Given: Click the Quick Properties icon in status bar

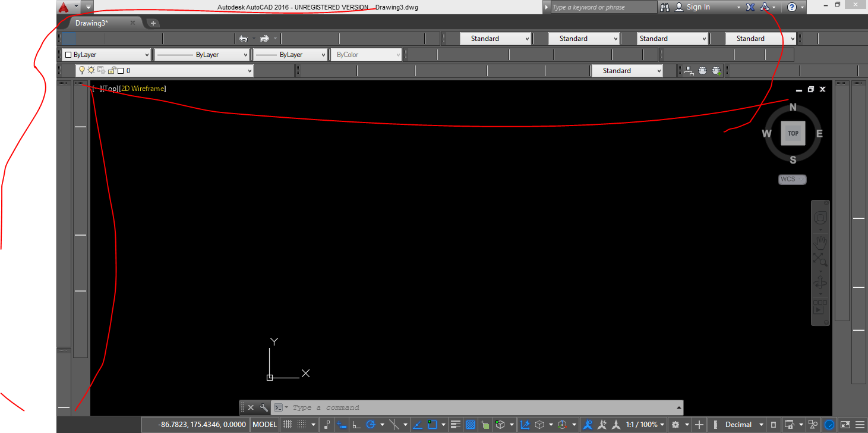Looking at the screenshot, I should [x=773, y=425].
